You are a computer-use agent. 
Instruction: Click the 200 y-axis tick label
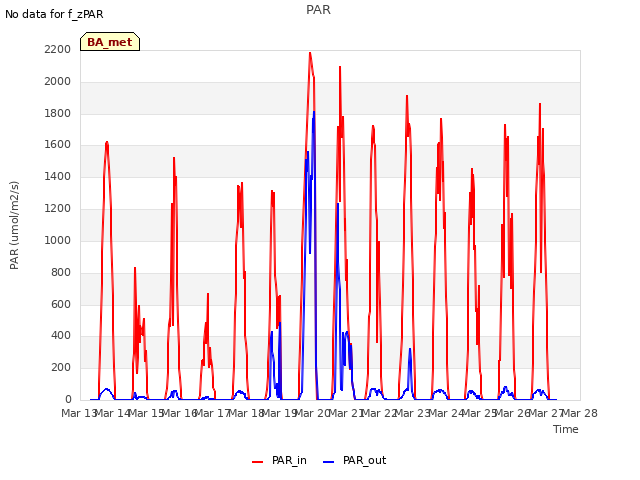61,367
